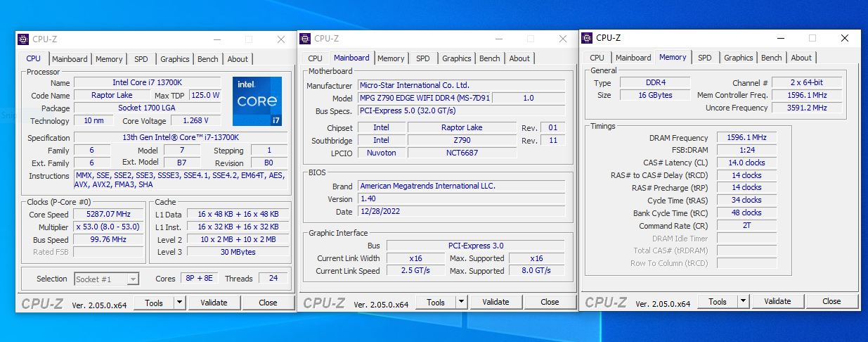This screenshot has height=342, width=868.
Task: Go to CPU tab in Memory window
Action: coord(597,58)
